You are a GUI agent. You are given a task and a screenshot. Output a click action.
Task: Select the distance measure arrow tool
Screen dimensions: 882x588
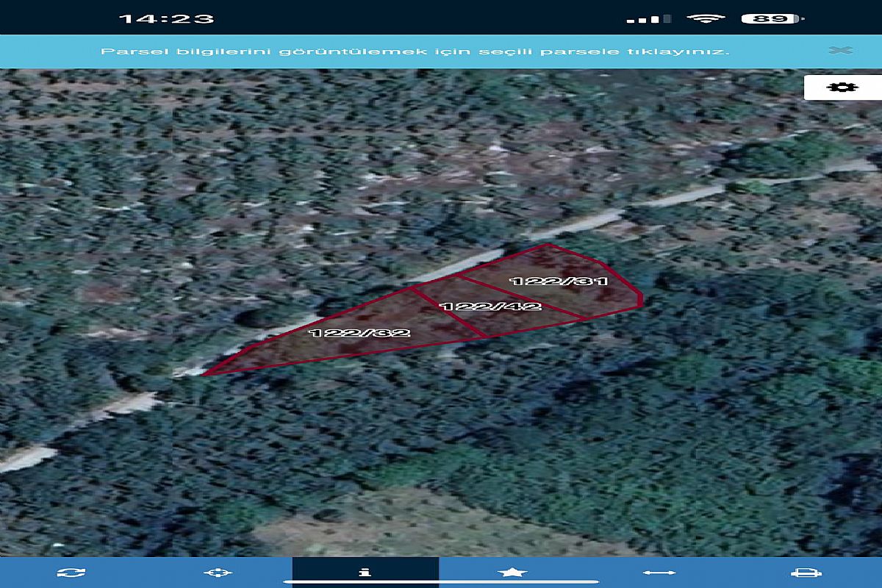pyautogui.click(x=659, y=573)
